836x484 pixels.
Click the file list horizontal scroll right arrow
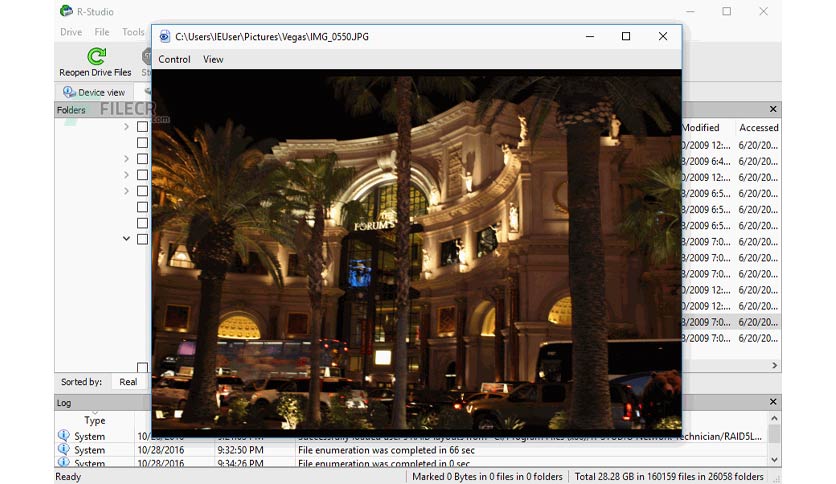pyautogui.click(x=775, y=365)
